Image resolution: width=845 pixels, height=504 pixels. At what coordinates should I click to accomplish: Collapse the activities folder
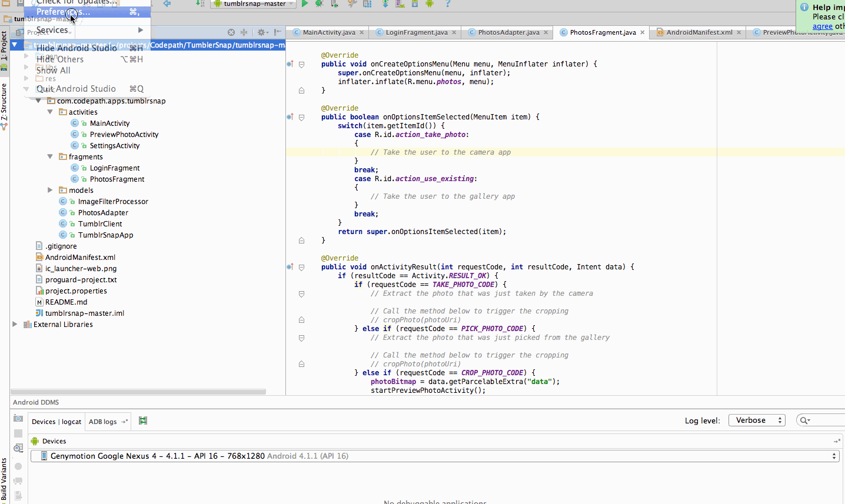point(50,112)
